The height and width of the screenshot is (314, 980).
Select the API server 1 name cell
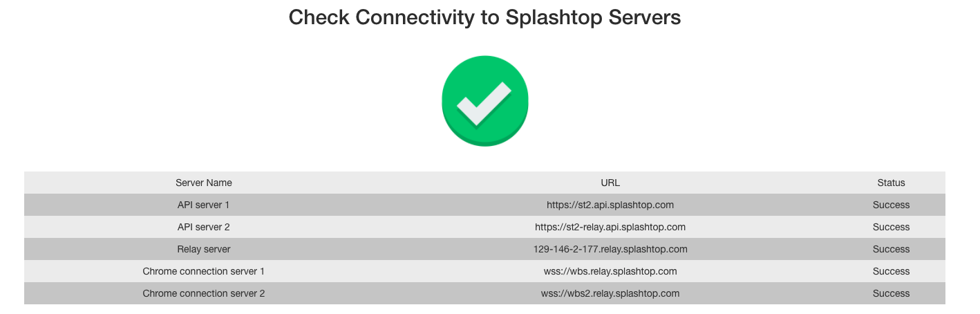(204, 205)
